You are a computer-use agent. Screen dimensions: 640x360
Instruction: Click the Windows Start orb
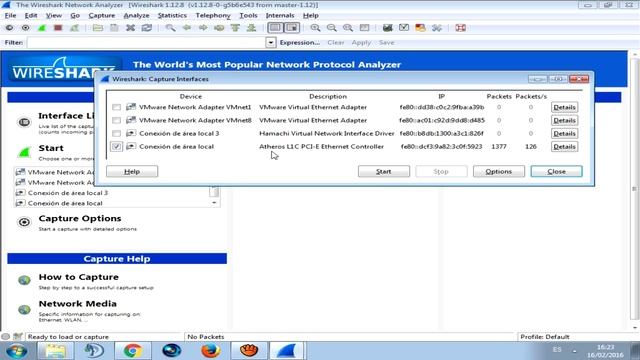click(x=17, y=351)
